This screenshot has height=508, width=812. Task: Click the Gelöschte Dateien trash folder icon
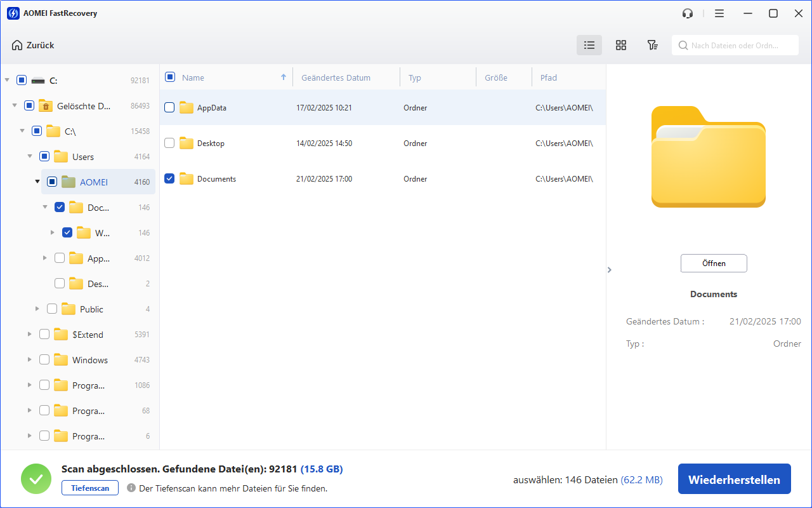(45, 106)
